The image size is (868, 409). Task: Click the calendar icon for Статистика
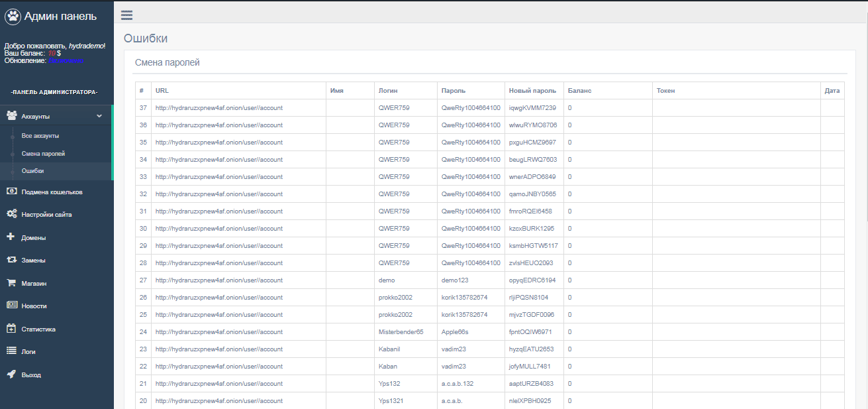click(11, 328)
